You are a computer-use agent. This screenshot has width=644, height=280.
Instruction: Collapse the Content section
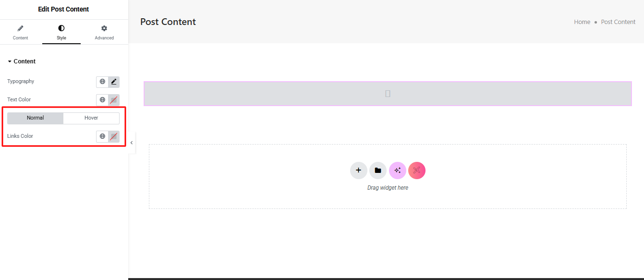tap(22, 61)
